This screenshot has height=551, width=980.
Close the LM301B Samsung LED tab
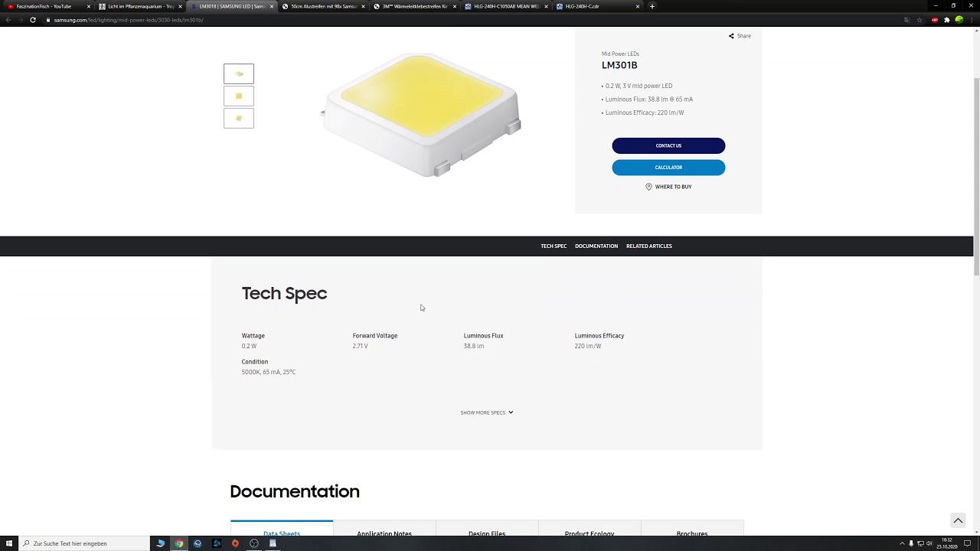click(271, 6)
